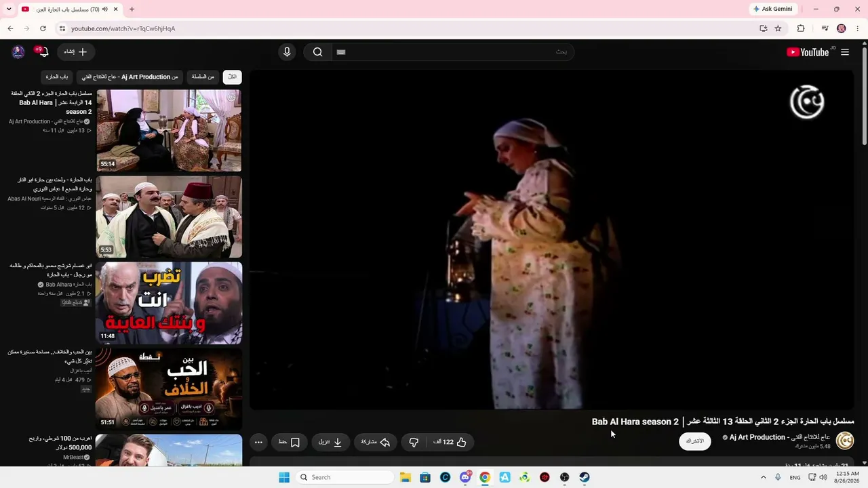Image resolution: width=868 pixels, height=488 pixels.
Task: Click the channel watermark in the video
Action: tap(807, 102)
